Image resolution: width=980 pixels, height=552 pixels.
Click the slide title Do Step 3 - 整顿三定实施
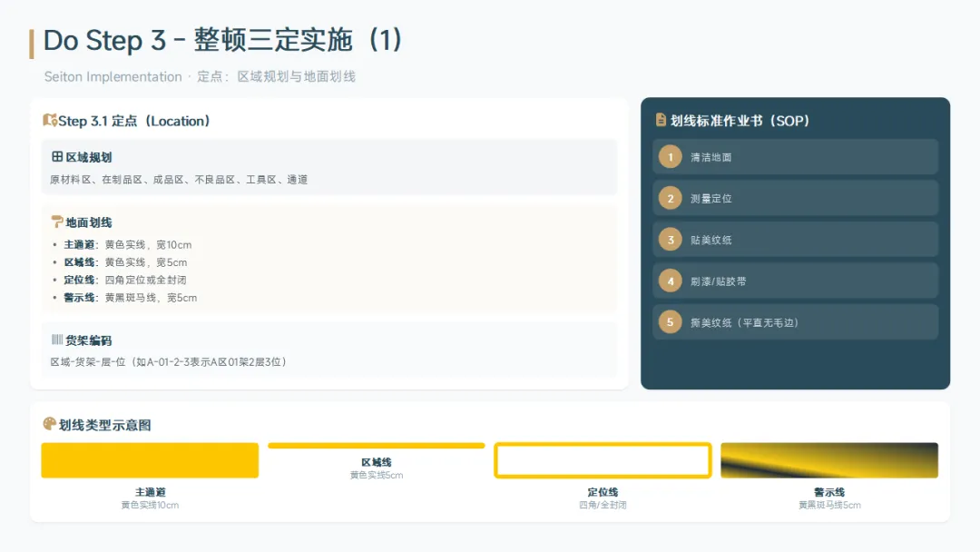[x=222, y=41]
